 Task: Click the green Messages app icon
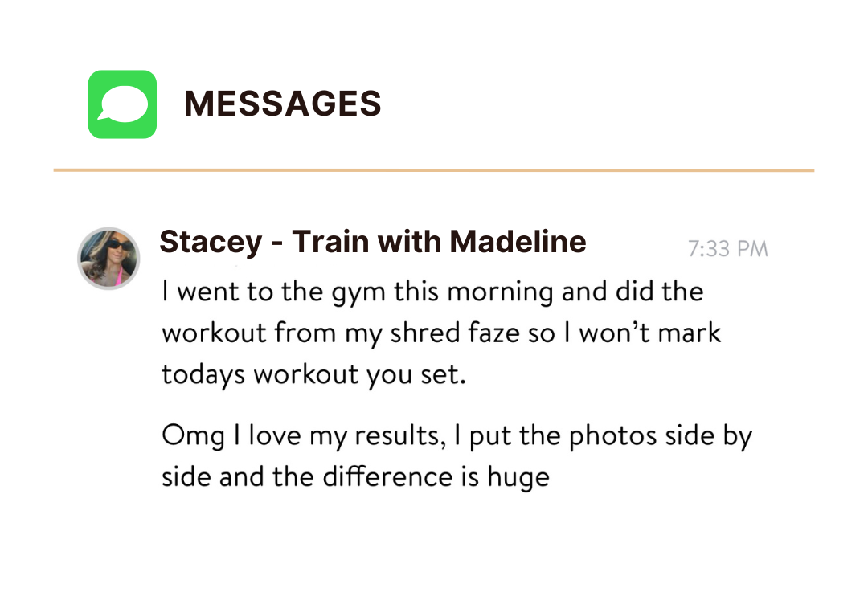(122, 104)
